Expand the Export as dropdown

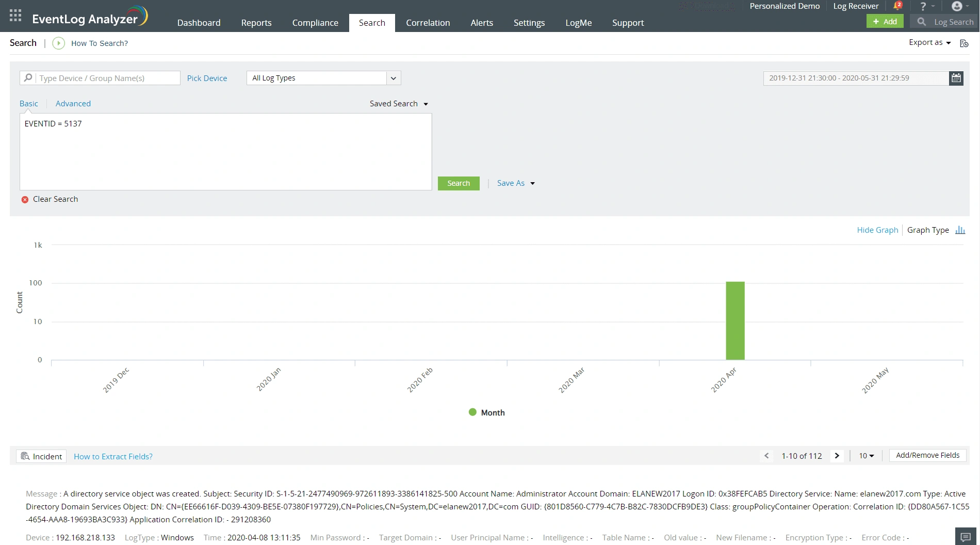[929, 43]
